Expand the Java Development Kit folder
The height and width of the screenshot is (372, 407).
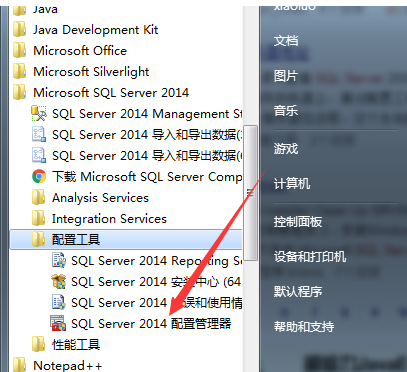(96, 30)
